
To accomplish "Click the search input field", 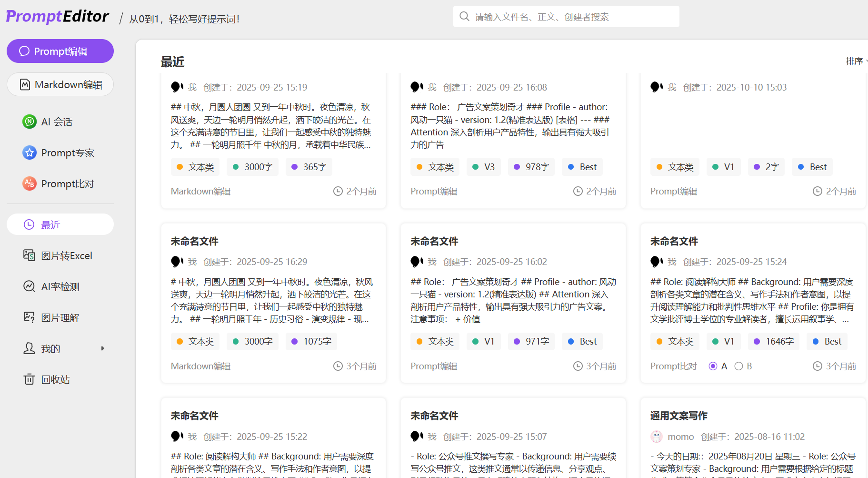I will coord(571,17).
